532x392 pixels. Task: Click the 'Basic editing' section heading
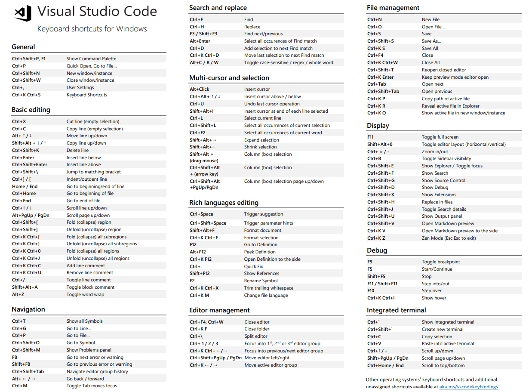click(31, 110)
